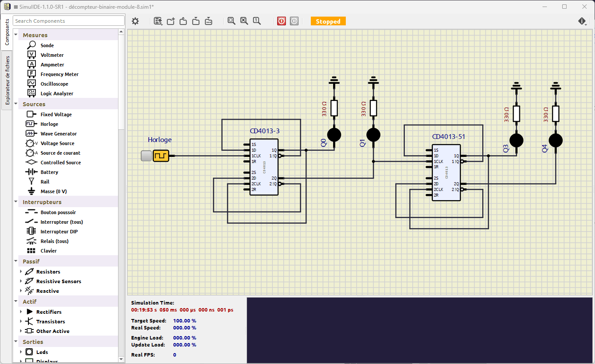The height and width of the screenshot is (364, 595).
Task: Open the info menu icon at toolbar right
Action: click(582, 21)
